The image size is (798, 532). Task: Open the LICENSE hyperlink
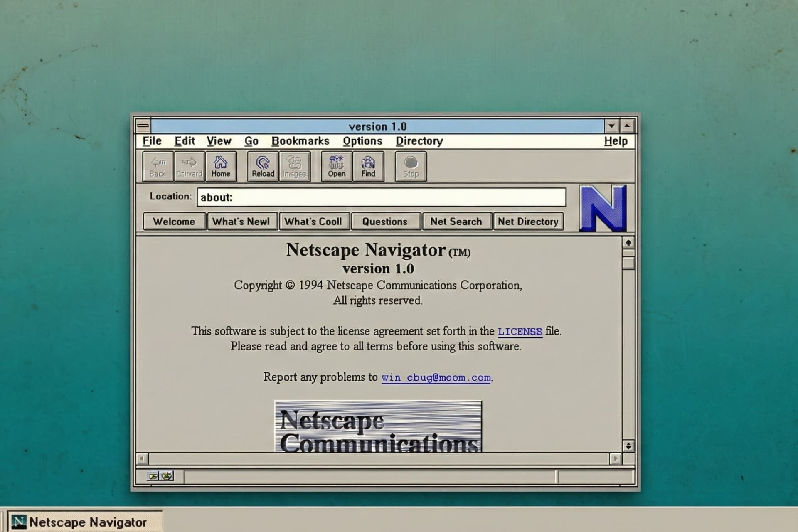click(520, 332)
